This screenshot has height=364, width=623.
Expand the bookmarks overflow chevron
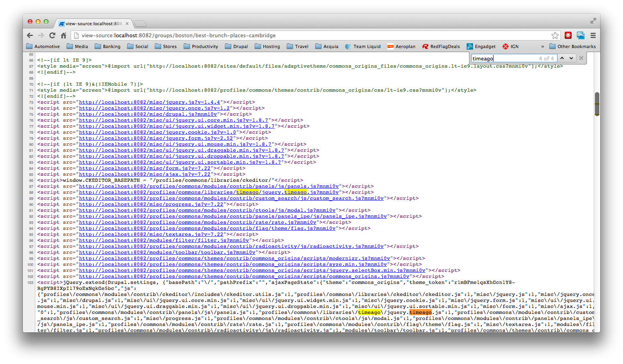click(x=542, y=46)
